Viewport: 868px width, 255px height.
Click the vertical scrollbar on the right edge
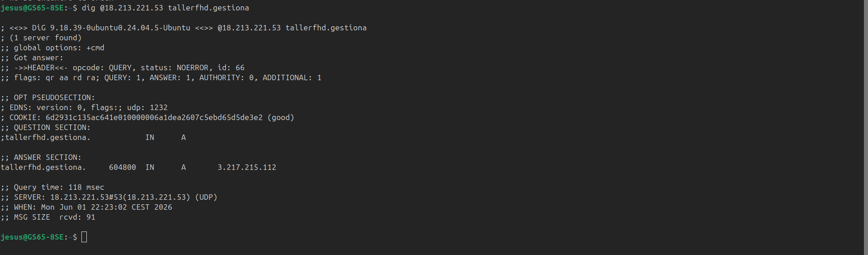[865, 127]
